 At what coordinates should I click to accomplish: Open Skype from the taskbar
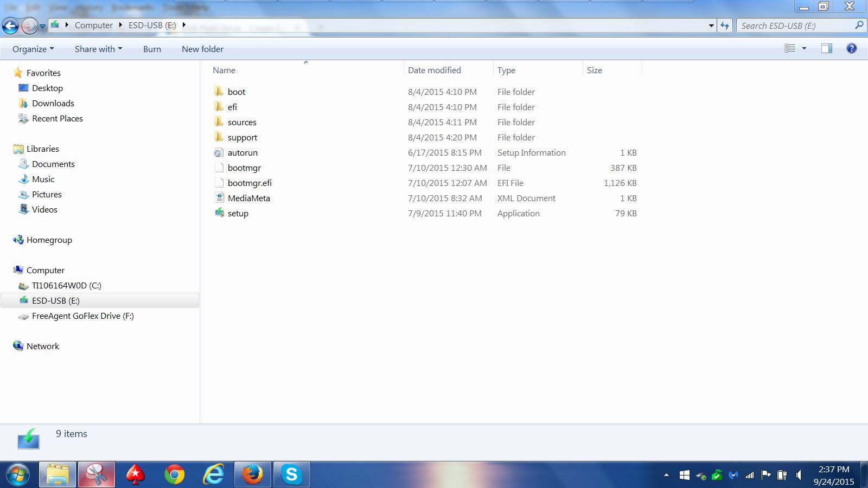291,474
